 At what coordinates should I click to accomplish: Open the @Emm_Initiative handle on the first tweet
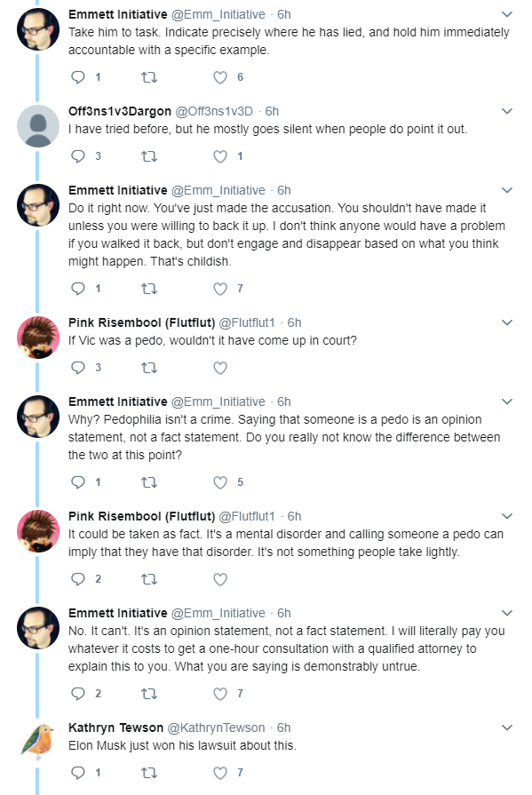tap(218, 15)
